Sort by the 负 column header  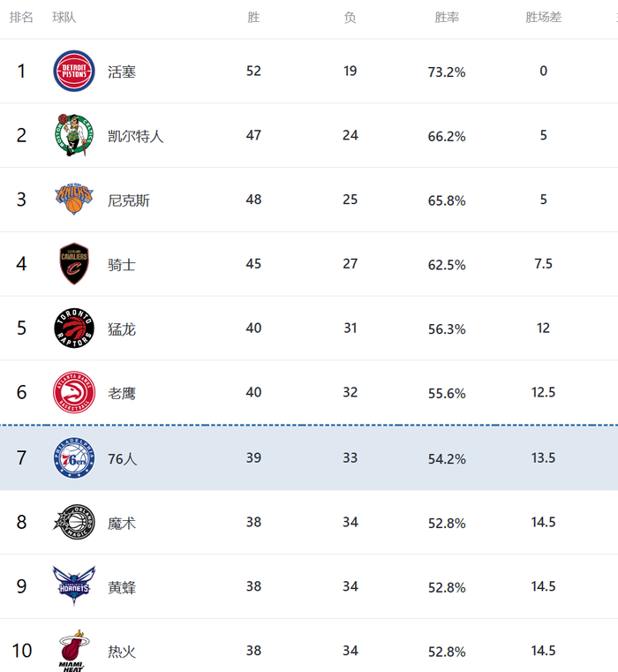[x=350, y=18]
